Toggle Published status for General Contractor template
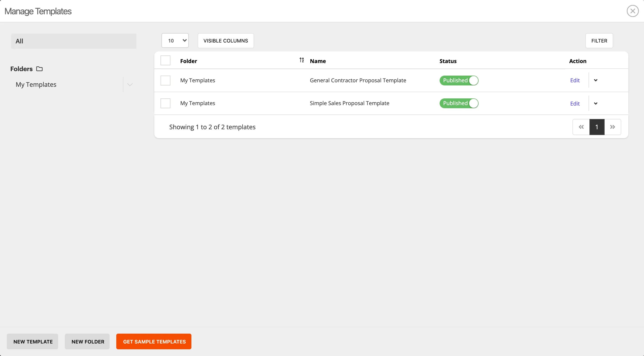This screenshot has height=356, width=644. [459, 81]
